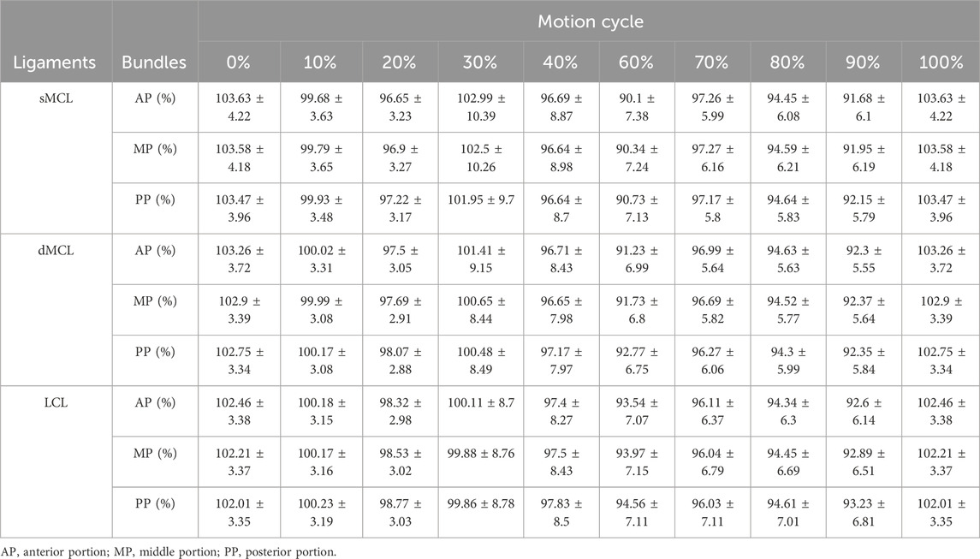Click the 100% column header
The image size is (980, 559).
click(941, 62)
